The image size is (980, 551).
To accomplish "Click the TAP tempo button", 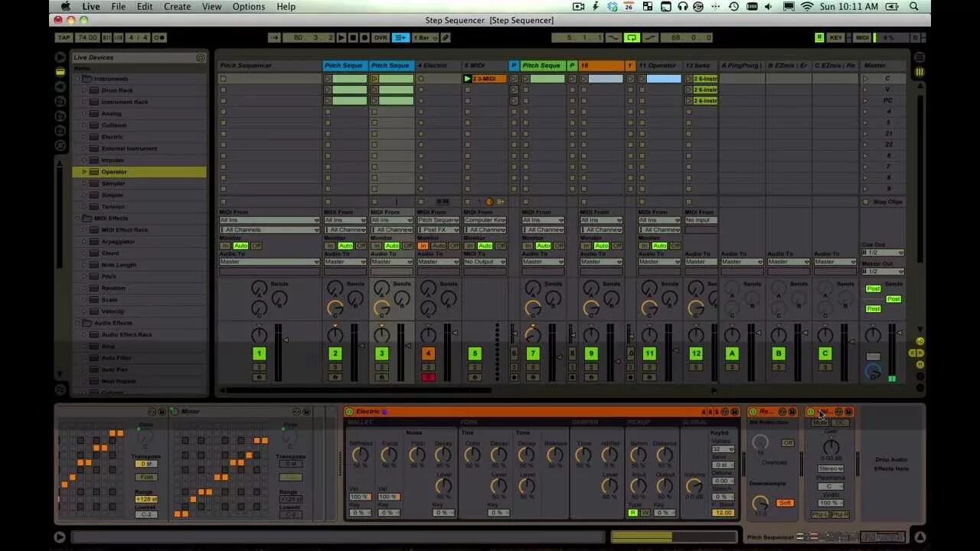I will click(x=64, y=37).
